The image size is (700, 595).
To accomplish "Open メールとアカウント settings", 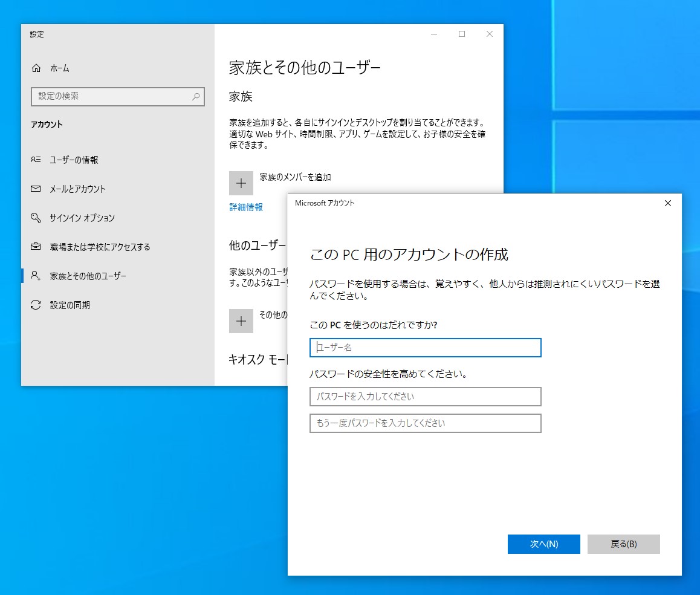I will (36, 189).
